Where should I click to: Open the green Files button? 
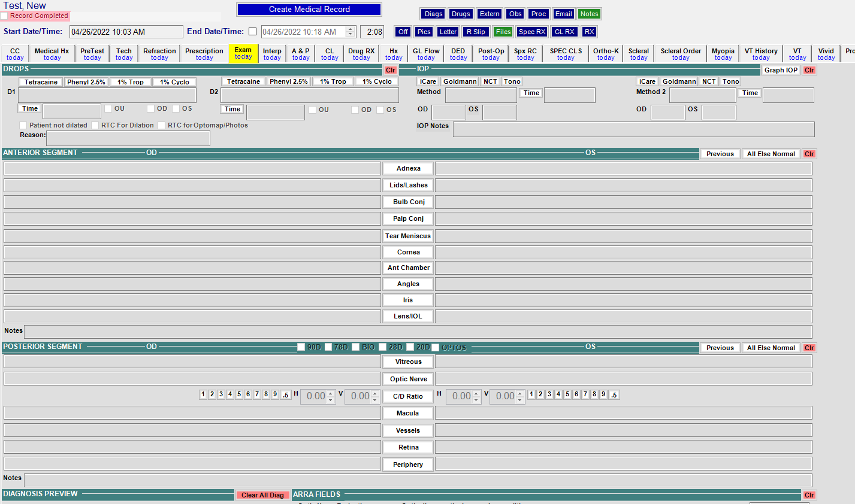(x=503, y=32)
